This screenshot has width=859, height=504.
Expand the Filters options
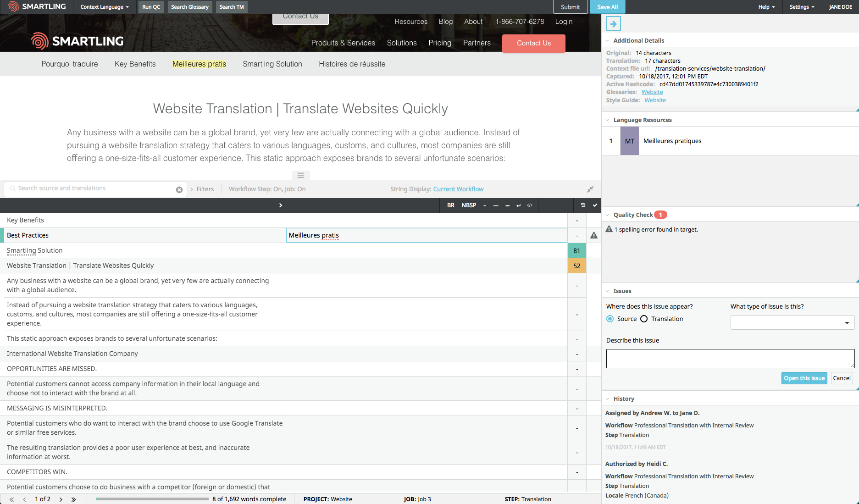pyautogui.click(x=202, y=189)
